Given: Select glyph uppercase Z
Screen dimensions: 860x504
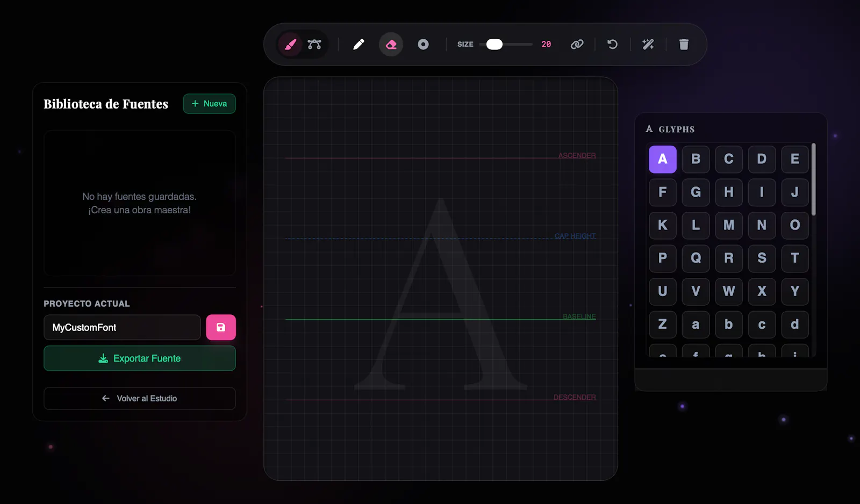Looking at the screenshot, I should (663, 325).
